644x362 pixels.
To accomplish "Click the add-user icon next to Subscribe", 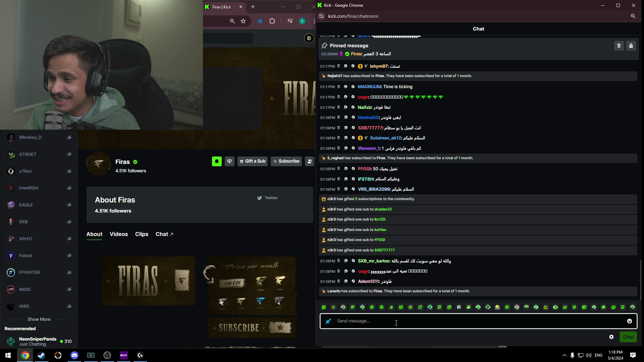I will point(310,161).
